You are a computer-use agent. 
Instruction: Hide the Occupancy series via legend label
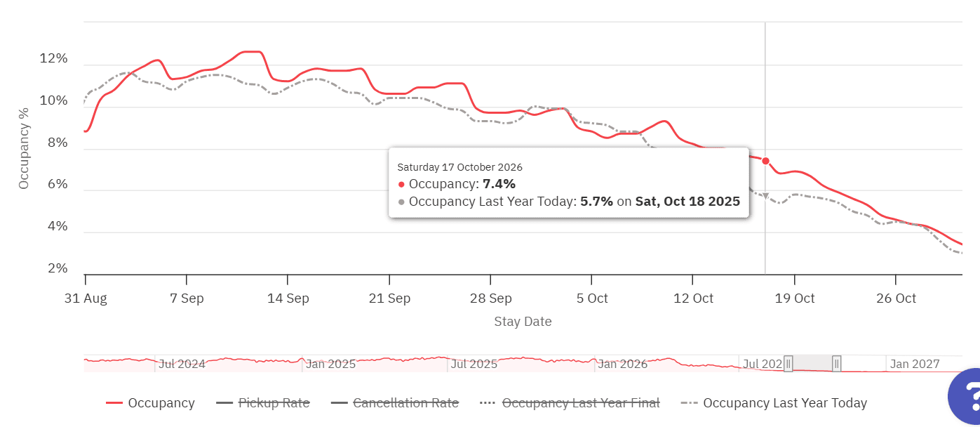point(161,403)
